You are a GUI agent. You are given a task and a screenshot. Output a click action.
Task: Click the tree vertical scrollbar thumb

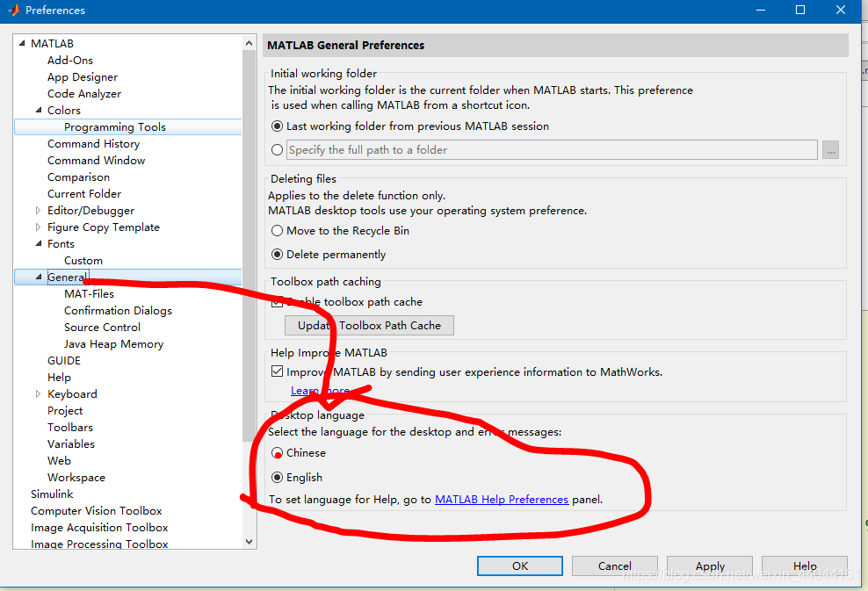[250, 246]
